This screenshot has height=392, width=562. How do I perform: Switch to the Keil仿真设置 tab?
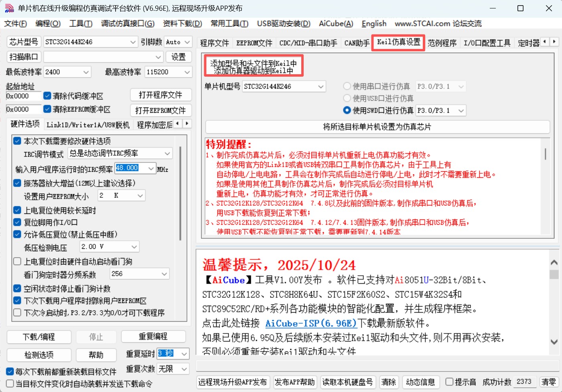coord(398,43)
